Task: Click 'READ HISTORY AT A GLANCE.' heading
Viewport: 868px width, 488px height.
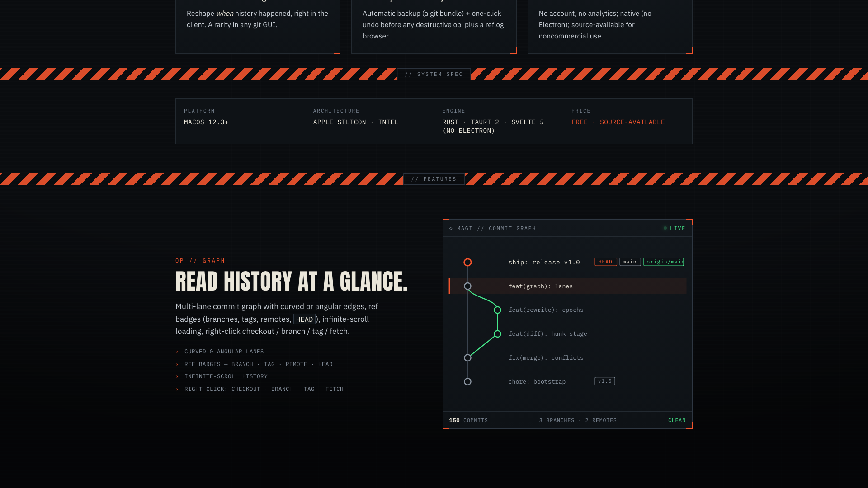Action: click(292, 282)
